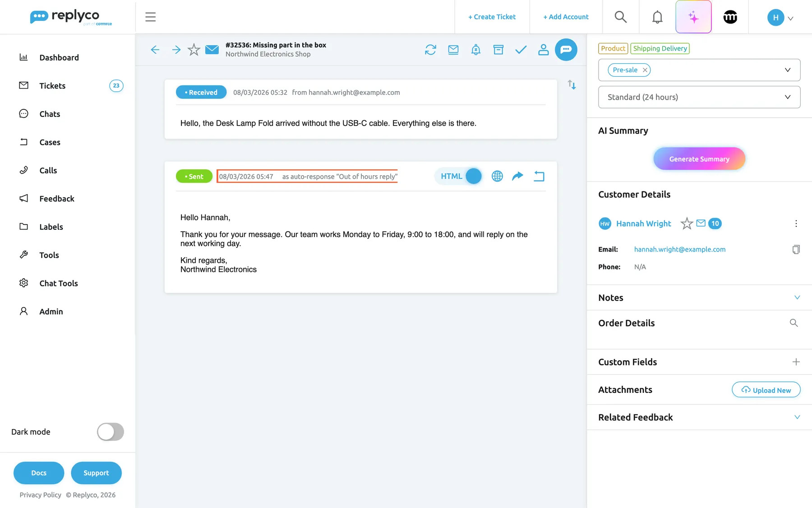Open the notifications bell
The width and height of the screenshot is (812, 508).
pyautogui.click(x=657, y=17)
